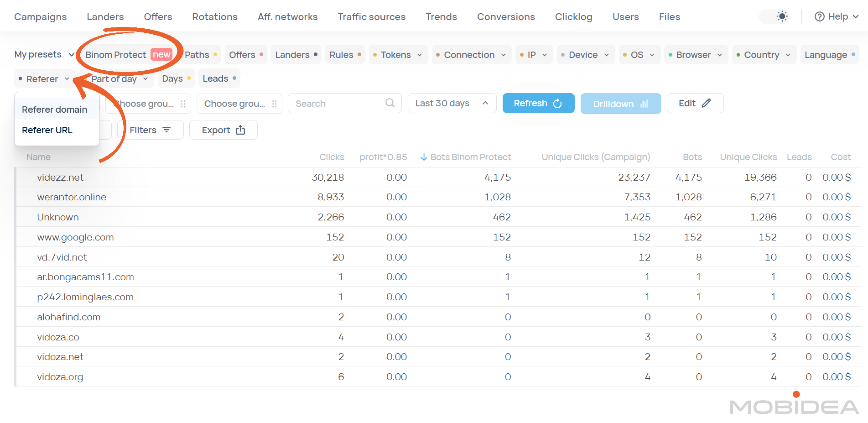This screenshot has height=423, width=868.
Task: Click the search magnifier icon
Action: [x=390, y=103]
